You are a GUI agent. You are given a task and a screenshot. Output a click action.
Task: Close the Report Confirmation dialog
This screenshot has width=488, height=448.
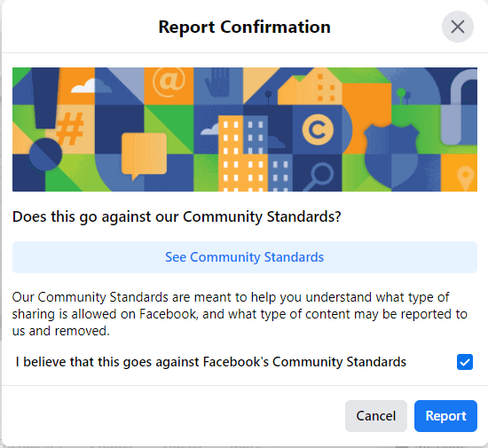point(458,27)
